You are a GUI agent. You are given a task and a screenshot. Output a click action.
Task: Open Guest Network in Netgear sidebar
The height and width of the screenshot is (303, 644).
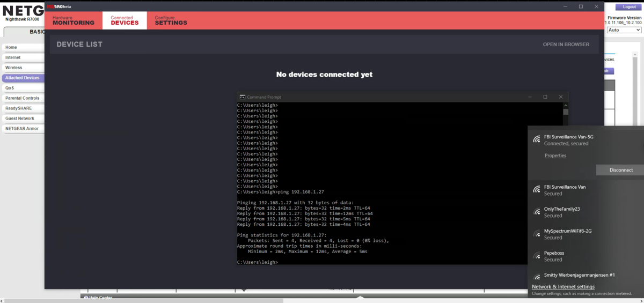tap(24, 119)
